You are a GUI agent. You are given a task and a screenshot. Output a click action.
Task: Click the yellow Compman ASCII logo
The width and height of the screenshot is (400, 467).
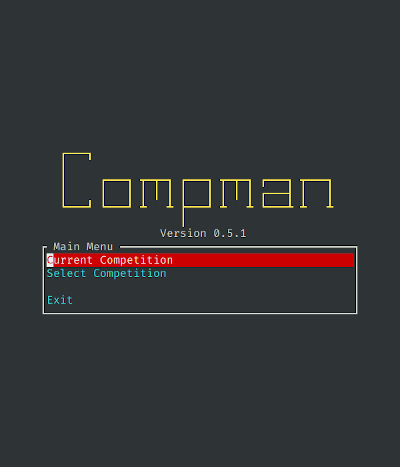[198, 189]
